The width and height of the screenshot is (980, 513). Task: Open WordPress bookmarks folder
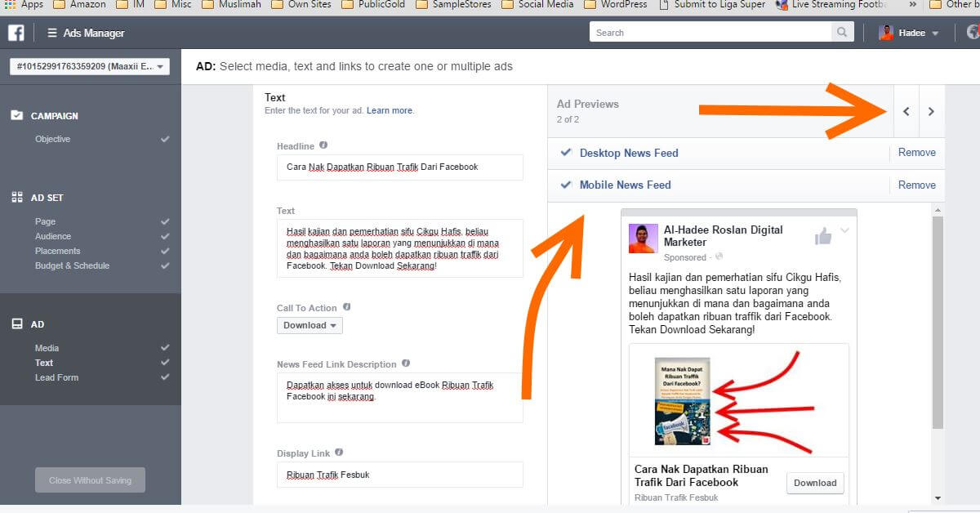click(x=614, y=4)
